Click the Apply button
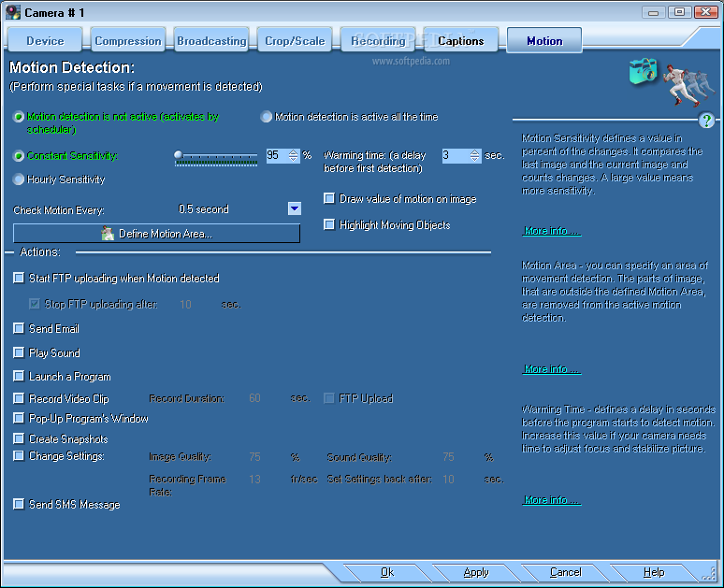 [x=476, y=572]
